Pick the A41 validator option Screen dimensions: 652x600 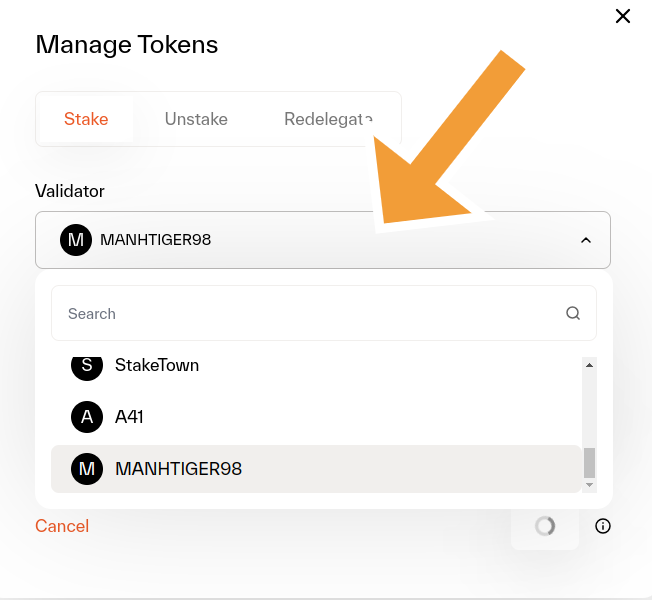[130, 417]
